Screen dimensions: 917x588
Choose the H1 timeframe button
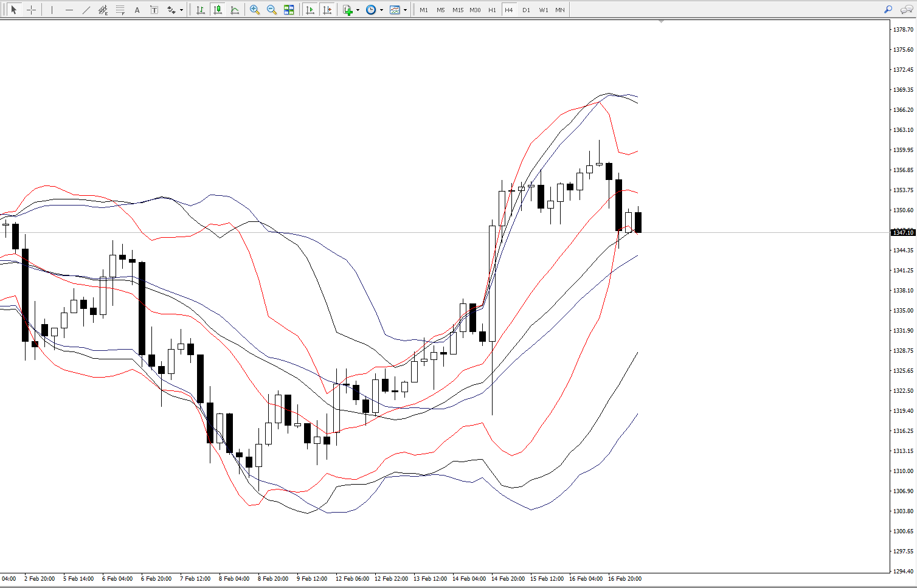[x=492, y=10]
